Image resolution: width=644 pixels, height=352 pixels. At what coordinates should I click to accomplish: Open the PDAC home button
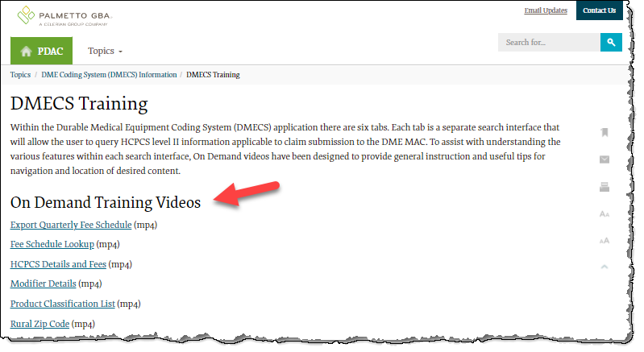(x=41, y=51)
